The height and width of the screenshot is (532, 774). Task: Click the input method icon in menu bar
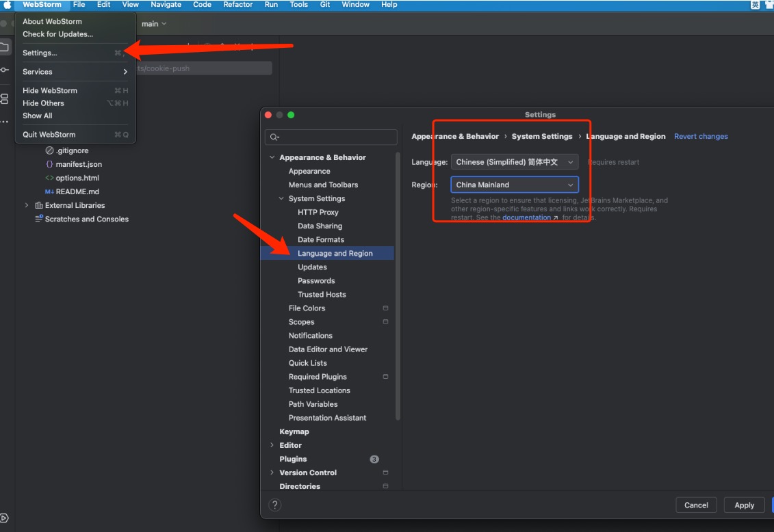pyautogui.click(x=755, y=5)
